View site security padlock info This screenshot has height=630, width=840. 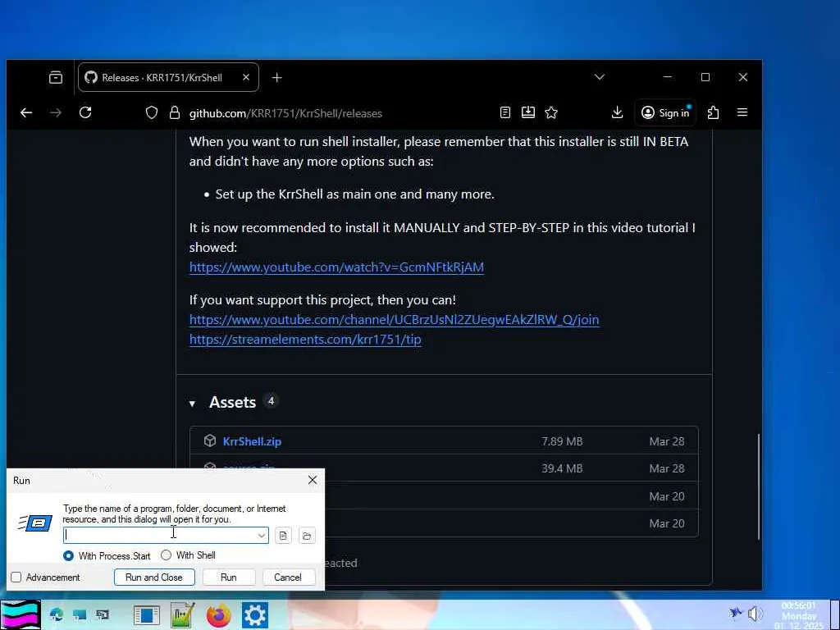(174, 112)
